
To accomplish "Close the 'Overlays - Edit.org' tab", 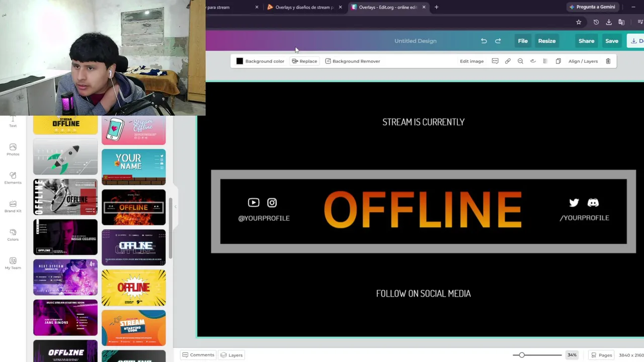I will coord(424,7).
